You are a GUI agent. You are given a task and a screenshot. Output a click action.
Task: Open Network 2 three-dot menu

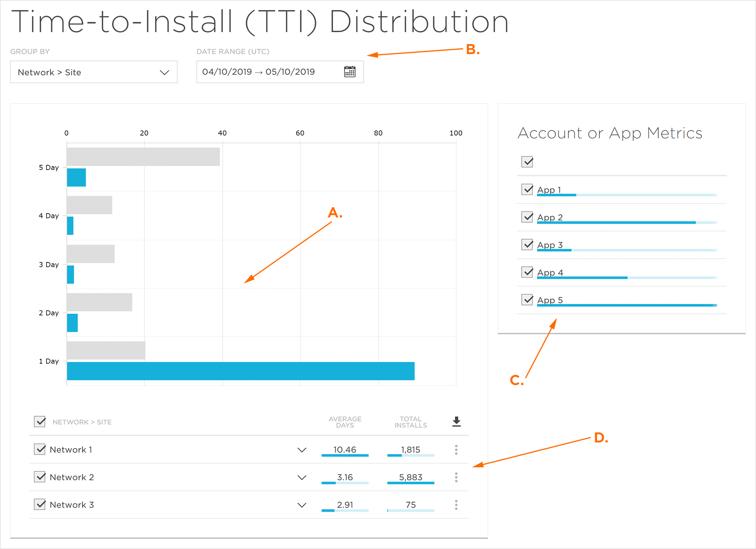coord(456,477)
